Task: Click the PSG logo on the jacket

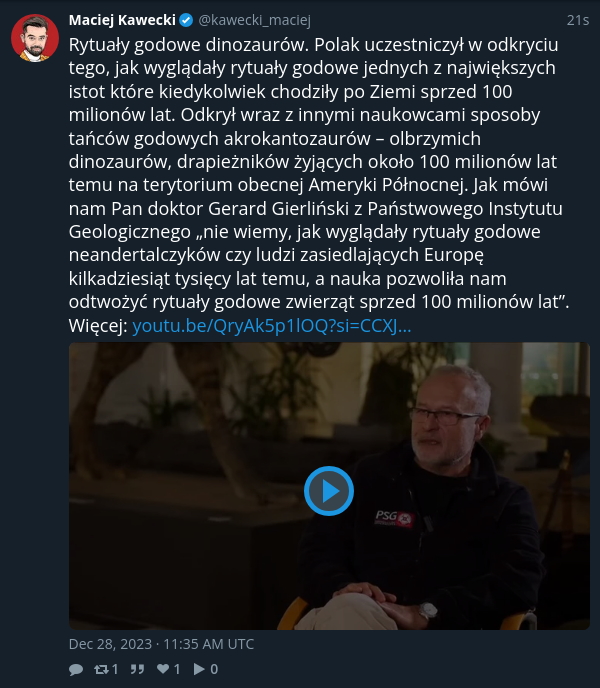Action: 394,518
